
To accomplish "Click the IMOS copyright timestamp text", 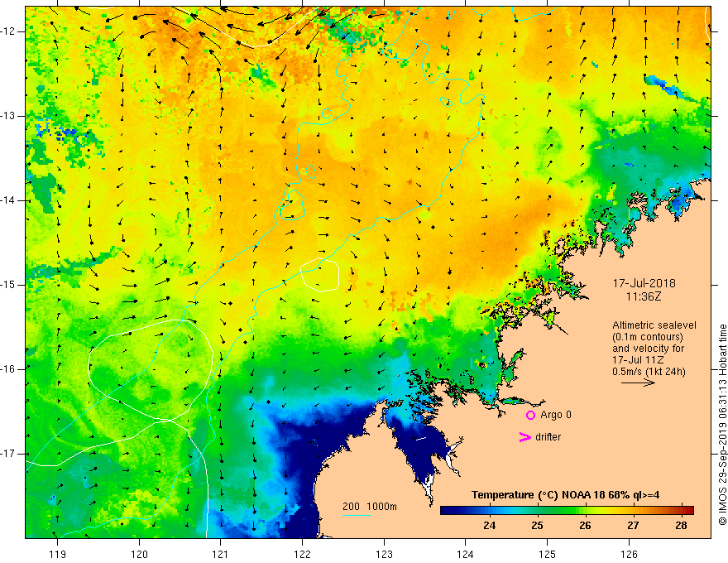I will [x=722, y=425].
